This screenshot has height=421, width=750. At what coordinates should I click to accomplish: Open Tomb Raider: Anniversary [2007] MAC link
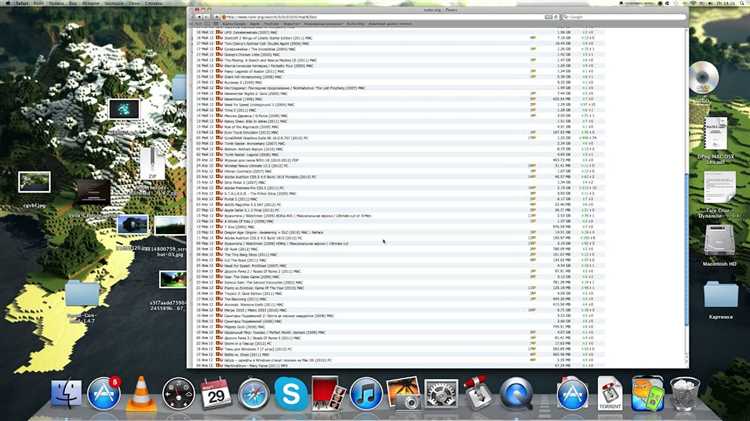(254, 144)
